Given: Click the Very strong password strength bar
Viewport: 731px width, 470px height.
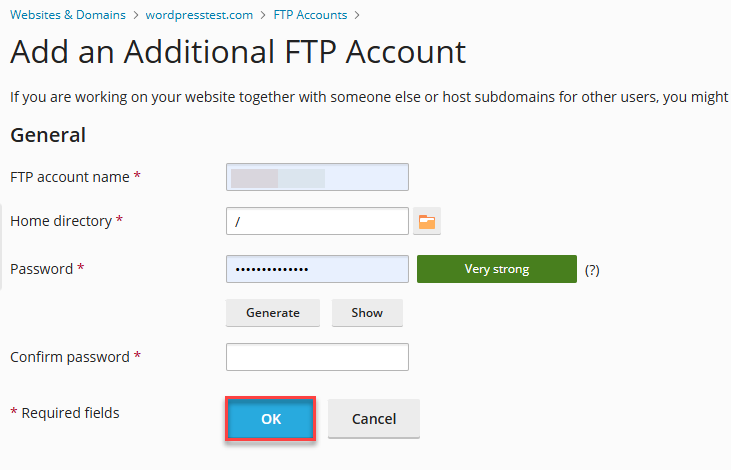Looking at the screenshot, I should tap(497, 269).
